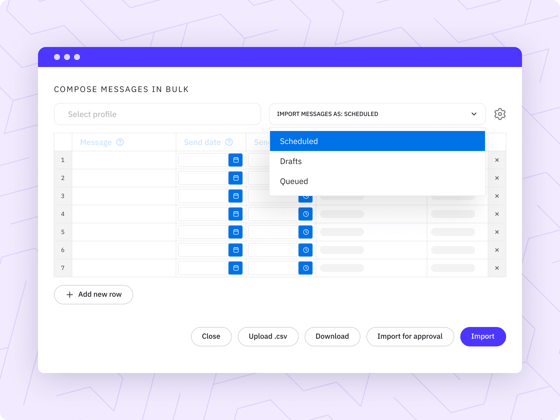
Task: Open time picker in row 6
Action: pos(305,250)
